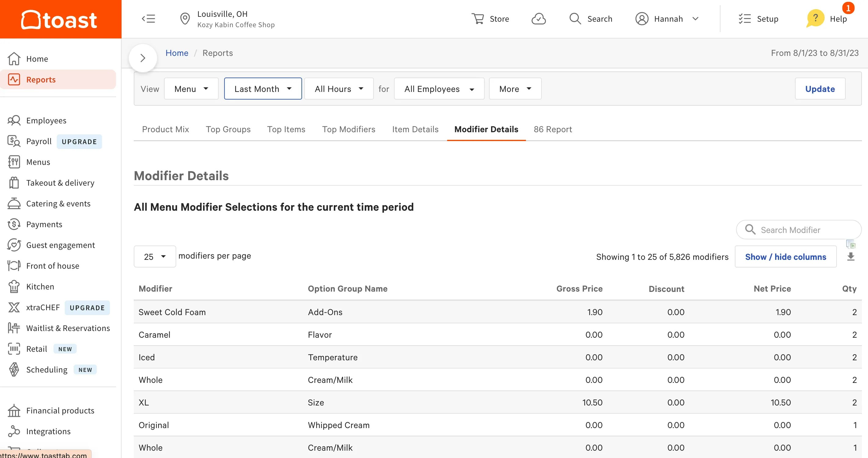Export the table with the spreadsheet icon
Screen dimensions: 868x458
click(x=851, y=244)
